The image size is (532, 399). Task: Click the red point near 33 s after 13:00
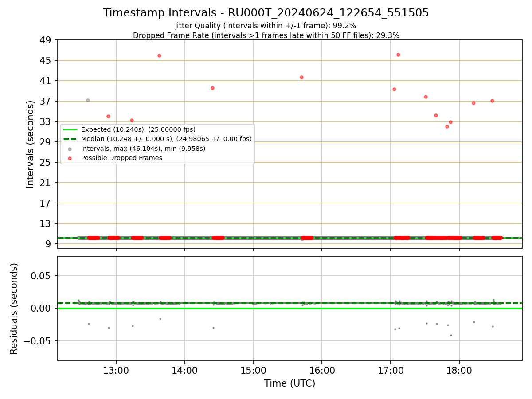coord(132,120)
